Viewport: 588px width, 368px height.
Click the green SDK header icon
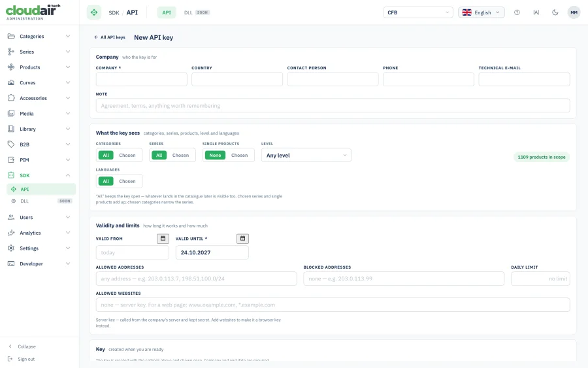click(x=94, y=12)
